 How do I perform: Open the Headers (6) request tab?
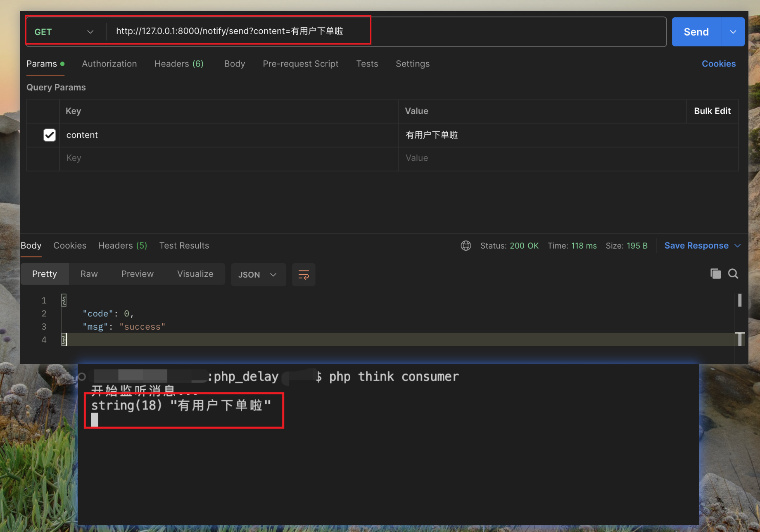179,64
